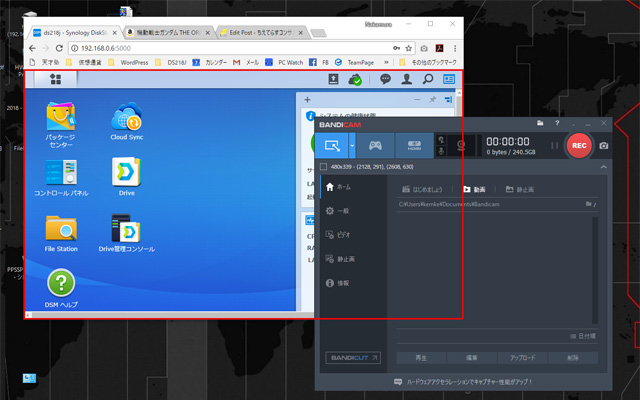Toggle webcam overlay in Bandicam
Viewport: 640px width, 400px height.
pyautogui.click(x=460, y=145)
